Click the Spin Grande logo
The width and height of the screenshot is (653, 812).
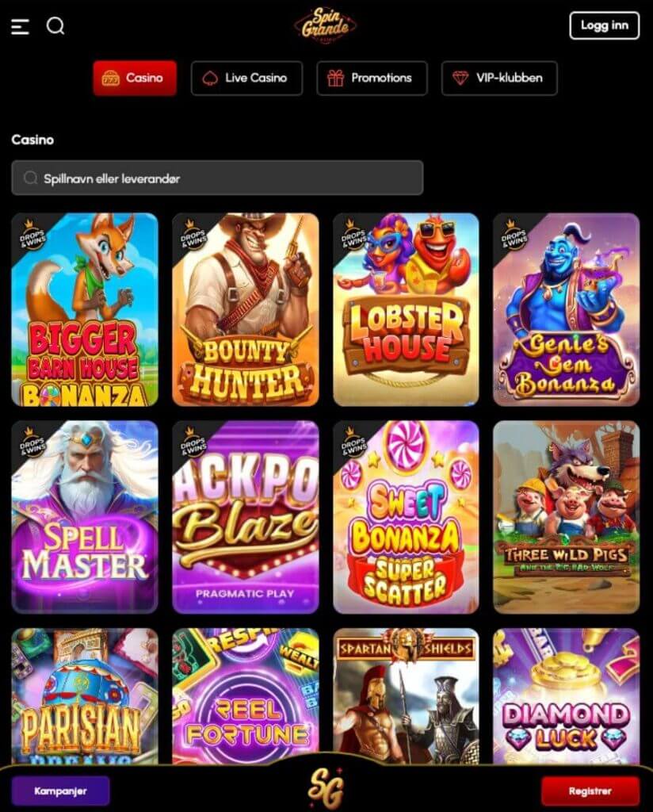pyautogui.click(x=325, y=25)
